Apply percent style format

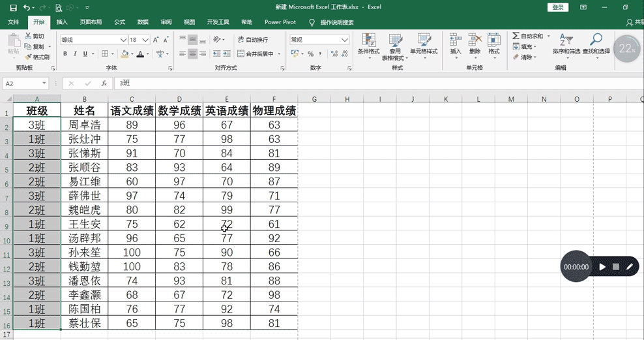(x=310, y=54)
